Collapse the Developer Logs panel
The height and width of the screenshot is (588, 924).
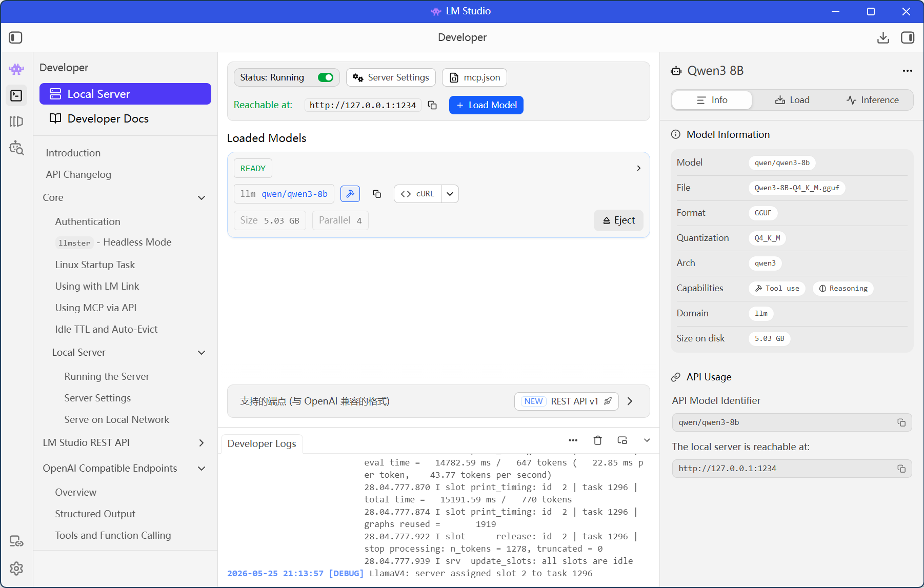click(x=647, y=440)
